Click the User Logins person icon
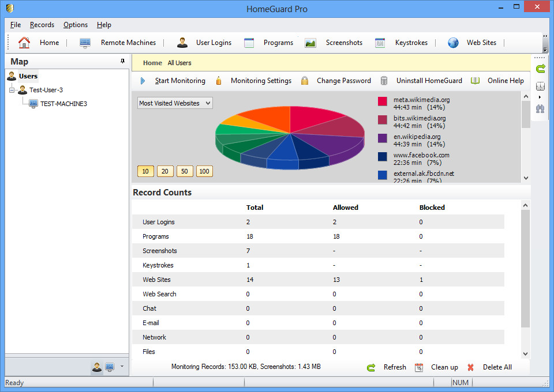The image size is (554, 392). [x=182, y=43]
